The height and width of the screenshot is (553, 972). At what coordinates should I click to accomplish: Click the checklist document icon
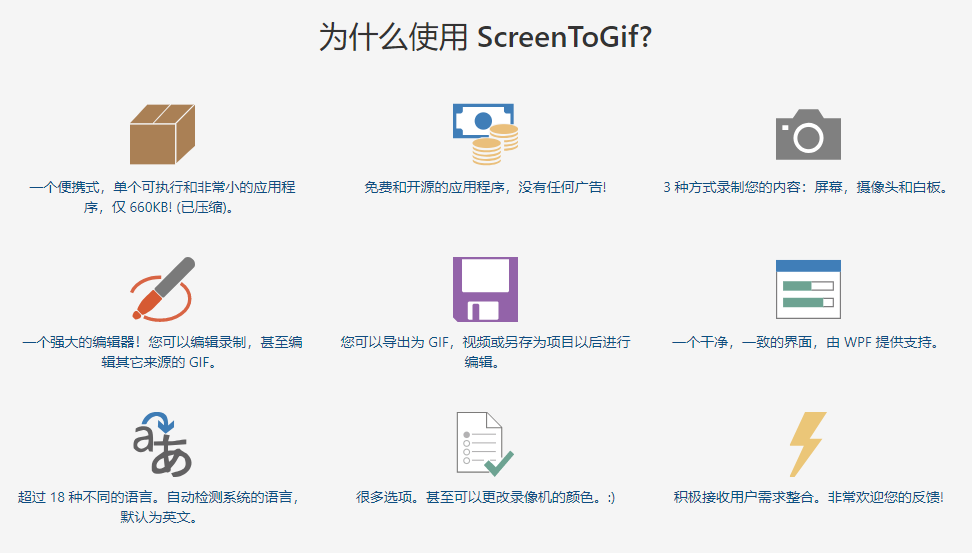coord(485,444)
